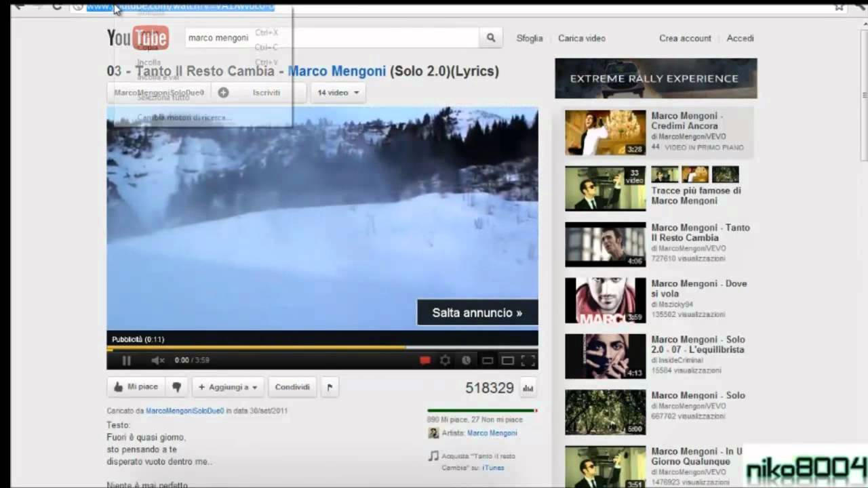Screen dimensions: 868x488
Task: Open the uploader link MarcoMengoniSoloDue0 below the video
Action: pos(184,411)
